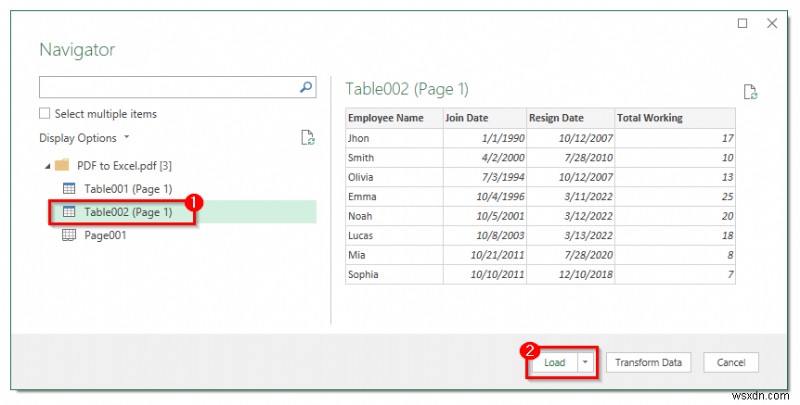Click the Load button
Screen dimensions: 800x405
point(555,362)
